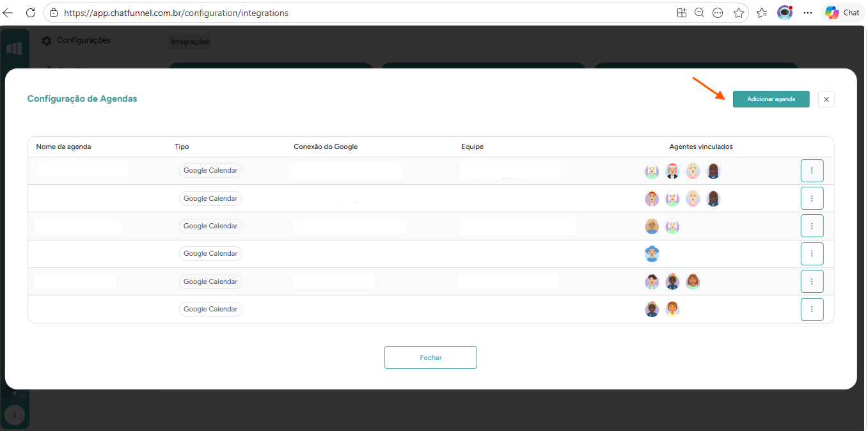Reload the page with the refresh icon
Image resolution: width=868 pixels, height=431 pixels.
(31, 13)
